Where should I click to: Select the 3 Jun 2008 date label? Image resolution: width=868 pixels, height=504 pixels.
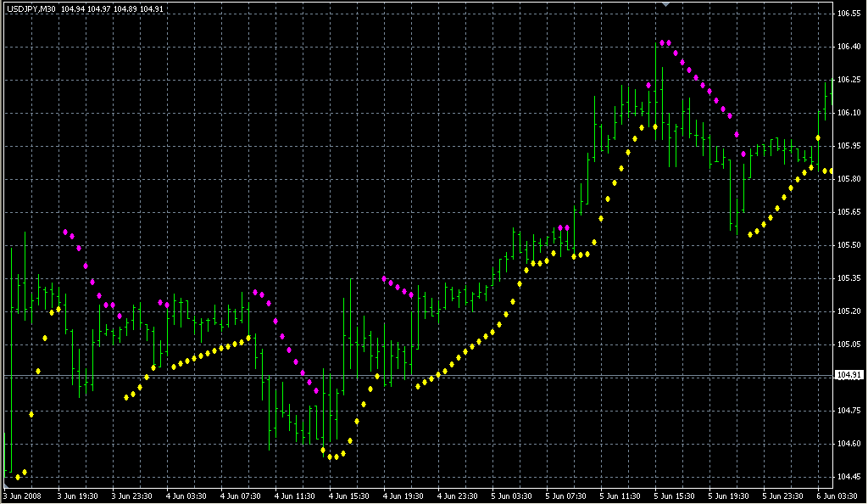pos(23,496)
